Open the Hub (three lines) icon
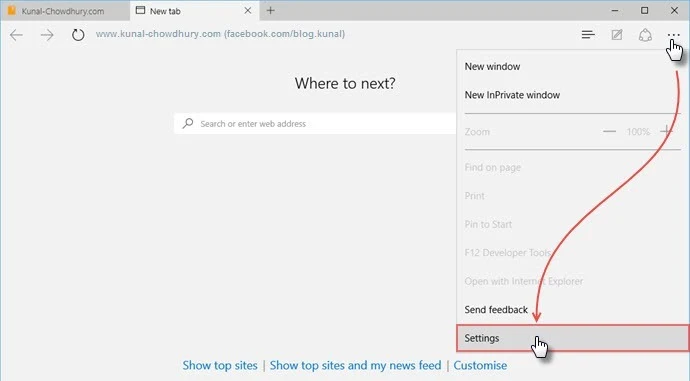 [x=588, y=34]
